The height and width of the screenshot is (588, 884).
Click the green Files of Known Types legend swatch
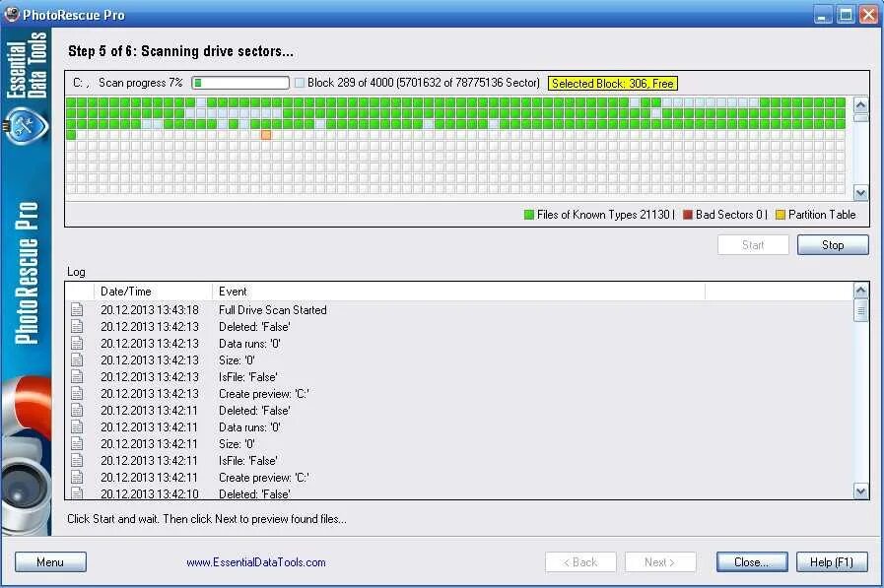point(529,215)
